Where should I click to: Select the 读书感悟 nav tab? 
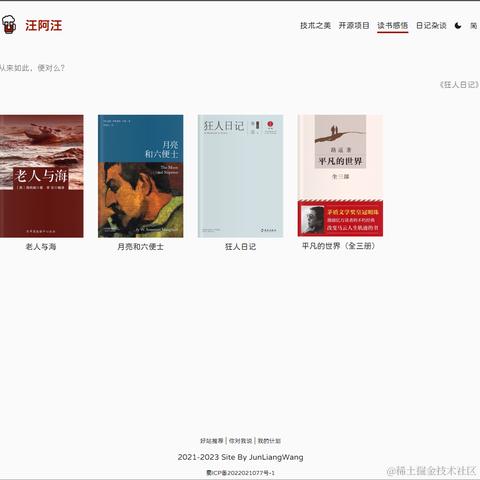click(x=393, y=25)
